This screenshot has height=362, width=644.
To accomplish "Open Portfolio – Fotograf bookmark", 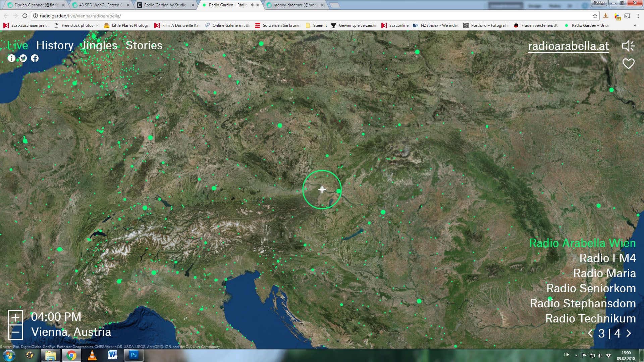I will coord(486,25).
